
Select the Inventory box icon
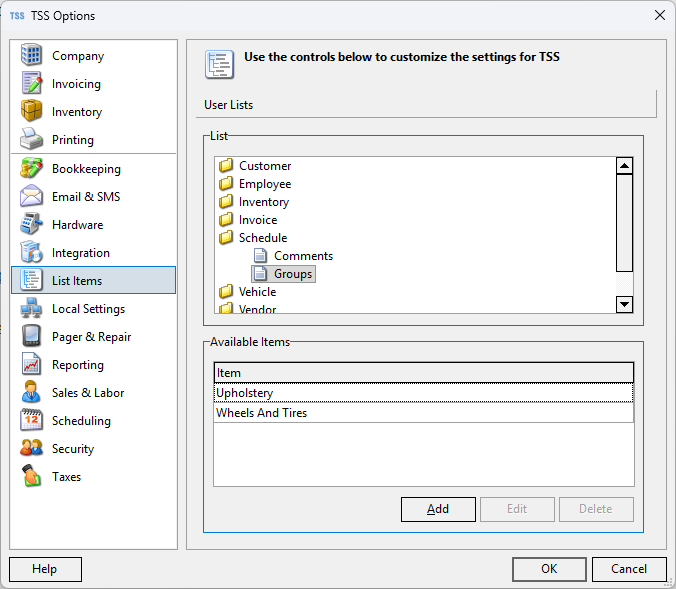32,112
